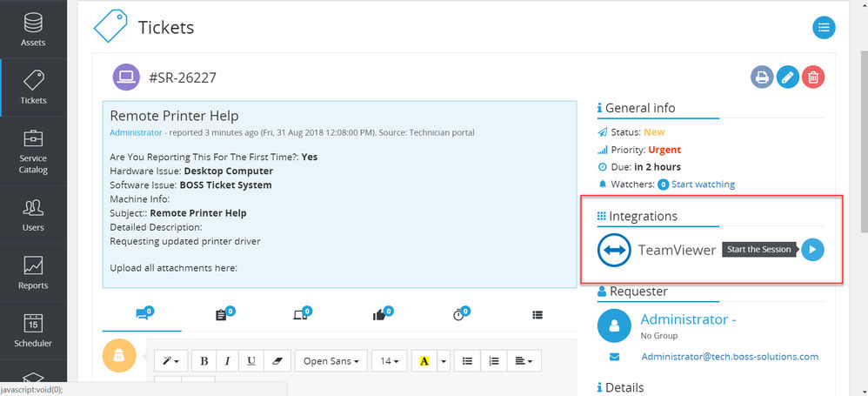Toggle bold formatting in the editor
Viewport: 868px width, 396px height.
204,360
